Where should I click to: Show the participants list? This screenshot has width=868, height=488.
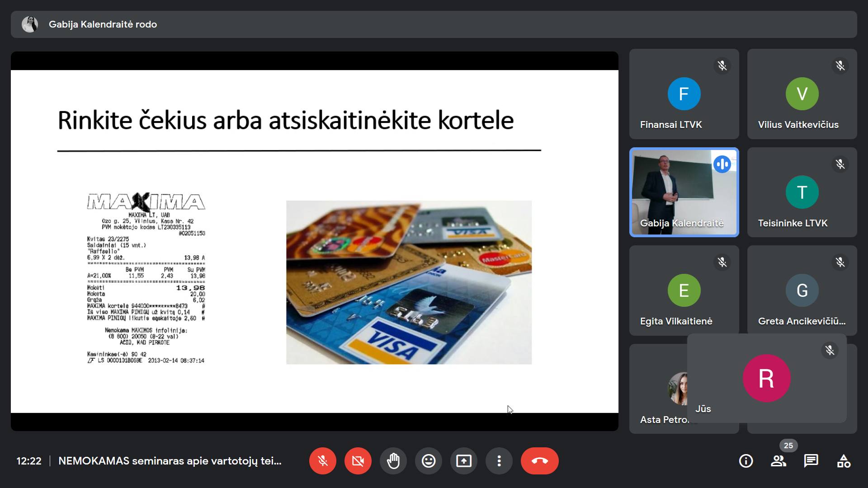[x=778, y=461]
